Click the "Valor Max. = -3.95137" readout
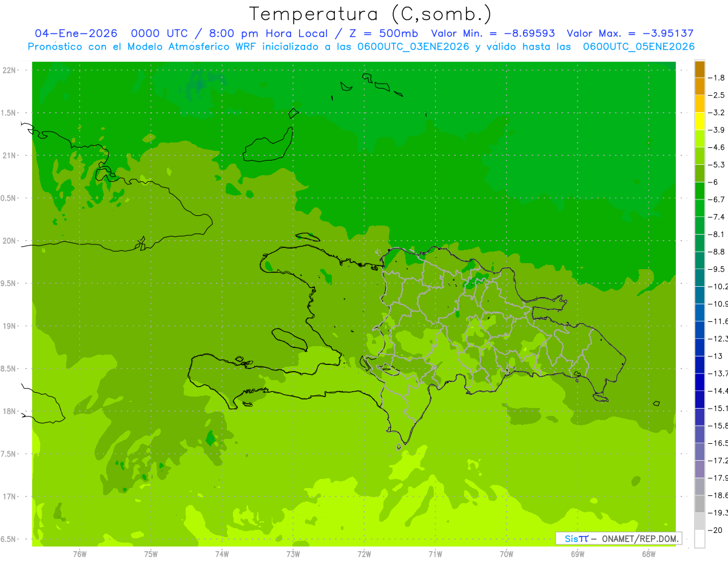The width and height of the screenshot is (728, 562). pyautogui.click(x=630, y=34)
